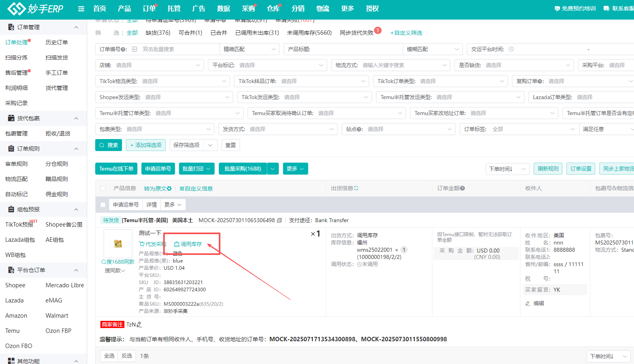The height and width of the screenshot is (364, 634).
Task: Open the 下单时间 sort dropdown above table
Action: click(x=507, y=169)
